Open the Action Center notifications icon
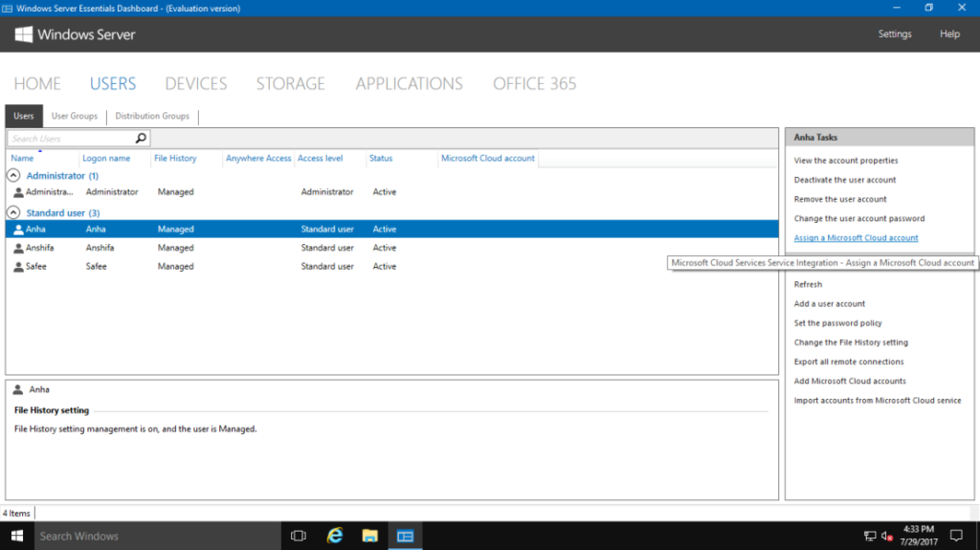Viewport: 980px width, 550px height. click(x=956, y=536)
